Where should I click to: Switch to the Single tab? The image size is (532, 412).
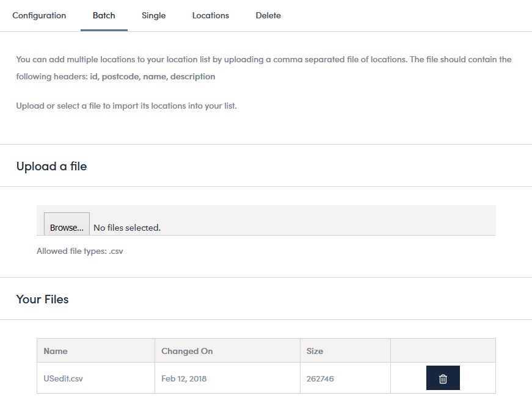(154, 16)
